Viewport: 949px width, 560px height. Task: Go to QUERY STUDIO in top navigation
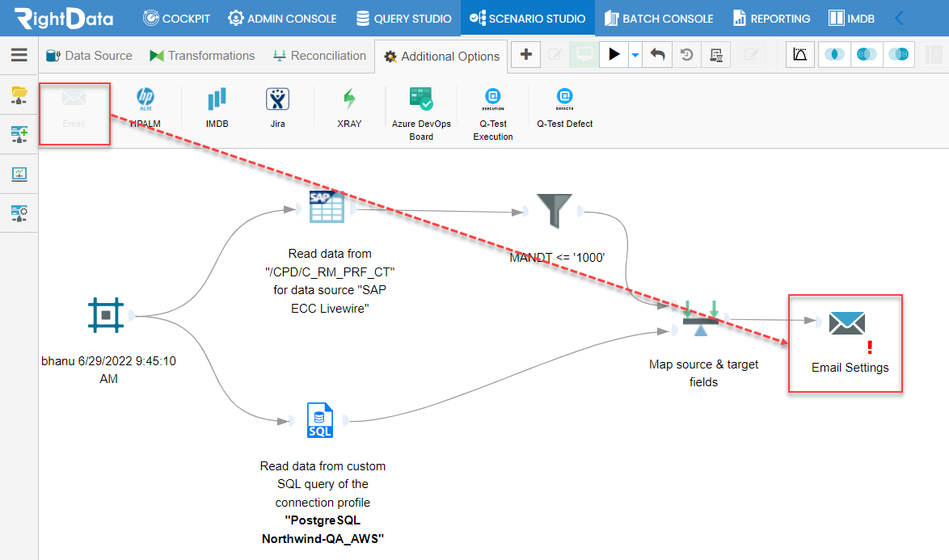tap(403, 18)
